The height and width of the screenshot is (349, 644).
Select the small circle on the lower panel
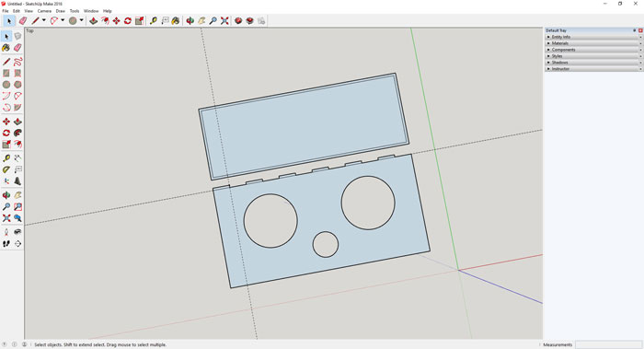coord(326,244)
